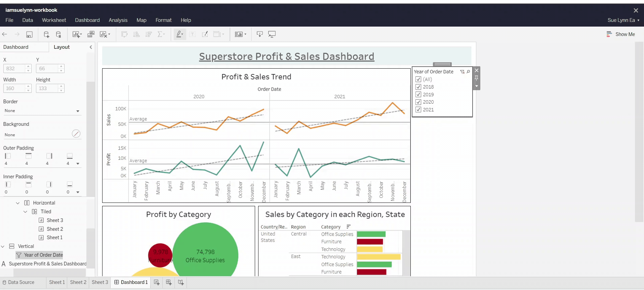The image size is (644, 290).
Task: Click the Add New Data Source icon
Action: pos(46,34)
